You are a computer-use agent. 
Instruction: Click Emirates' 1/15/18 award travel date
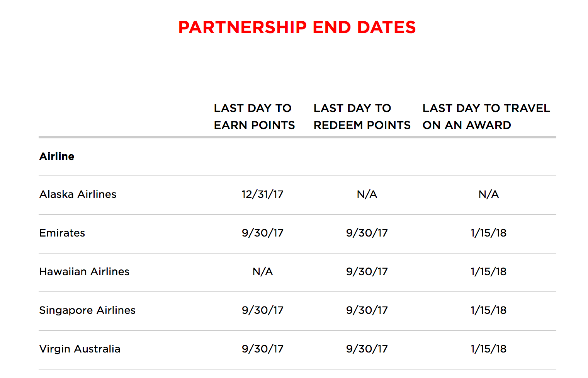(x=488, y=233)
